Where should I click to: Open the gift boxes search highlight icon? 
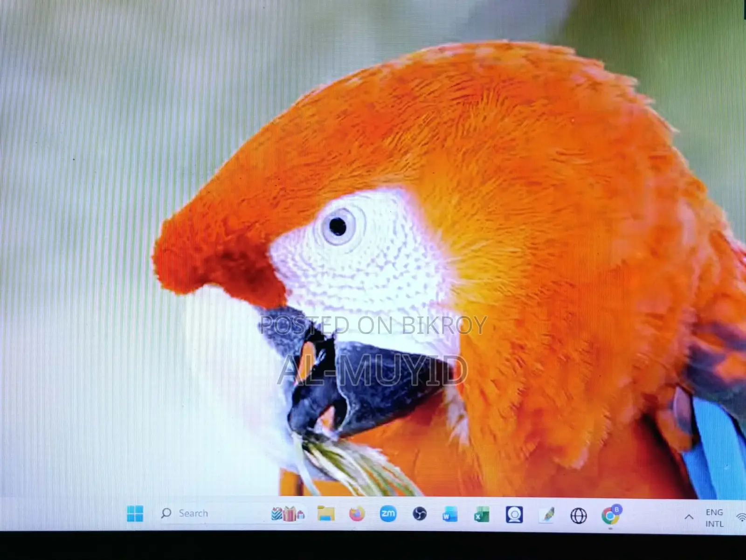(288, 514)
